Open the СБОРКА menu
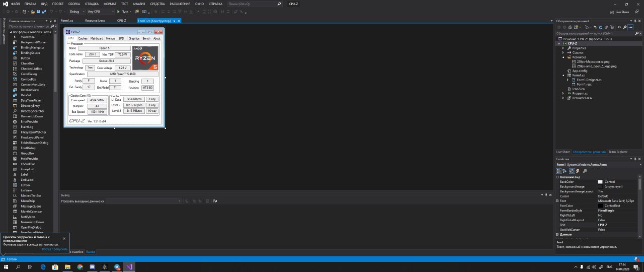Screen dimensions: 644x272 74,4
